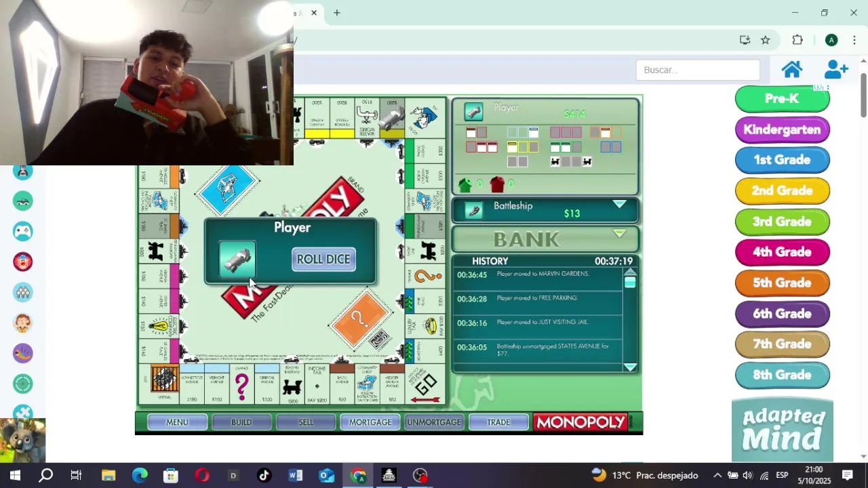868x488 pixels.
Task: Open the game MENU button
Action: [x=177, y=422]
